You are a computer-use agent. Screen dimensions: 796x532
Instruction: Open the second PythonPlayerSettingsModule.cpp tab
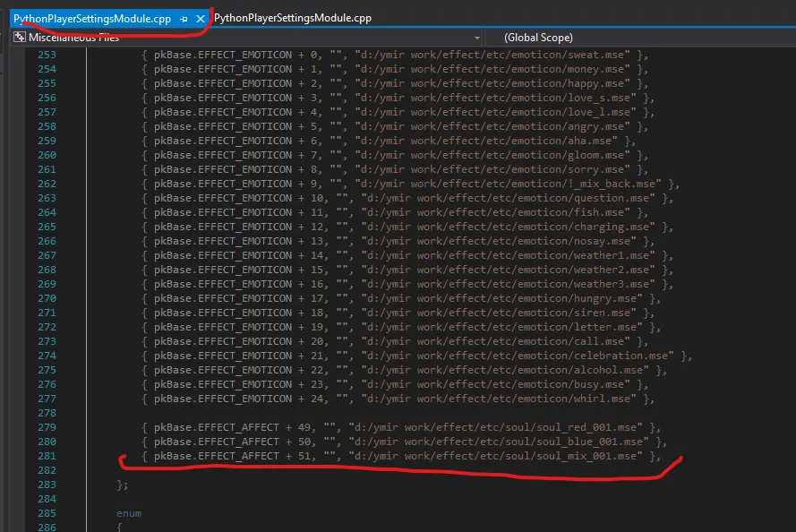(292, 18)
